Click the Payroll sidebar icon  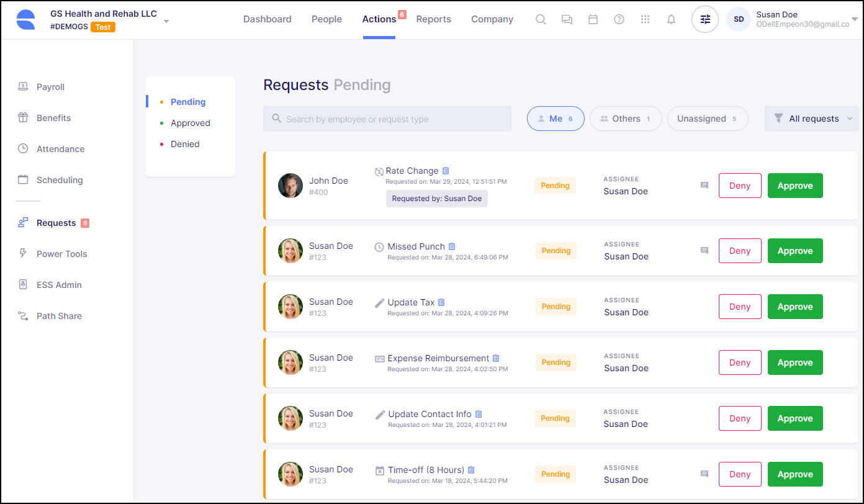click(x=23, y=87)
